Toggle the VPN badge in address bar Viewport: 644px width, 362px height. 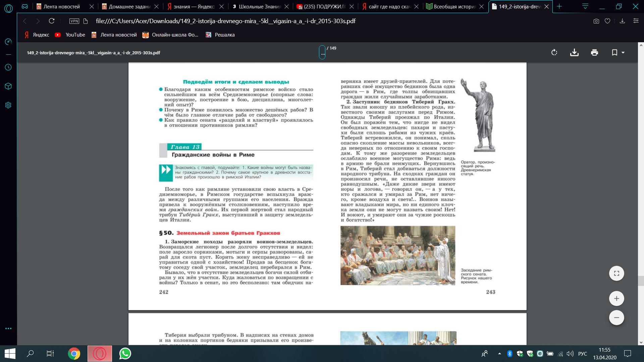click(x=74, y=21)
